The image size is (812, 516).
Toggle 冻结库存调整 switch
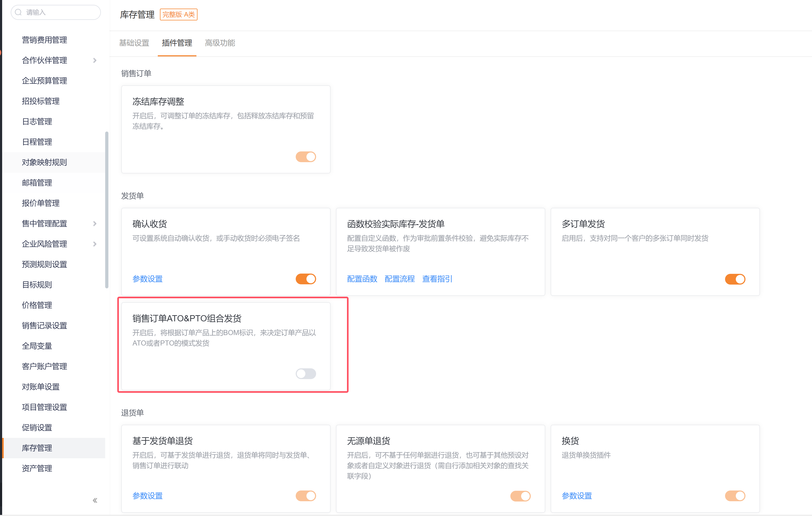point(306,157)
